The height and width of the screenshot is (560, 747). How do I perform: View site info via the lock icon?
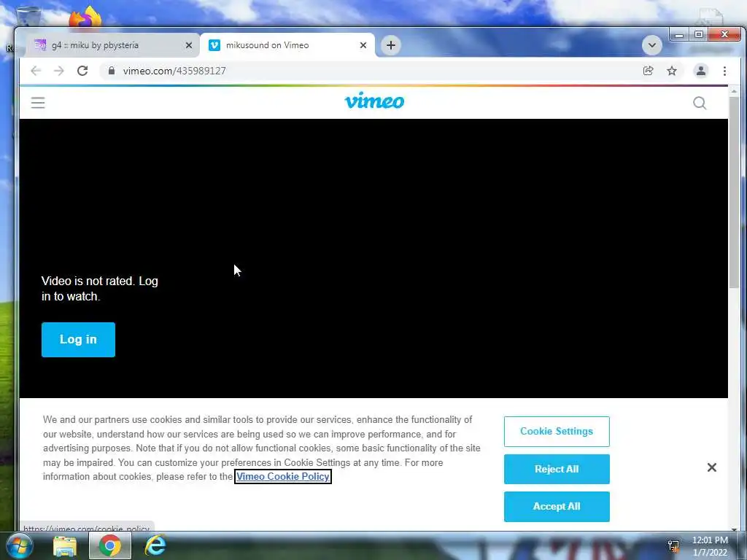point(112,71)
